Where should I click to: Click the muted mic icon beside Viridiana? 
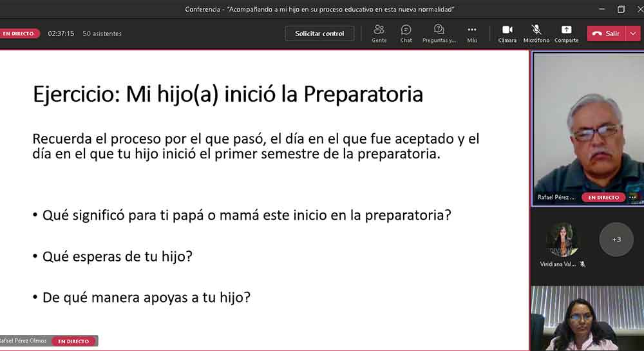(x=582, y=264)
